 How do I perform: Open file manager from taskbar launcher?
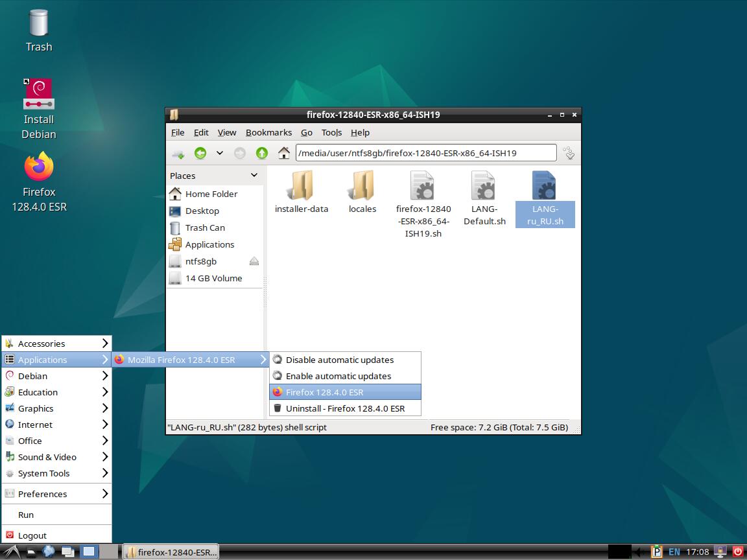point(31,552)
